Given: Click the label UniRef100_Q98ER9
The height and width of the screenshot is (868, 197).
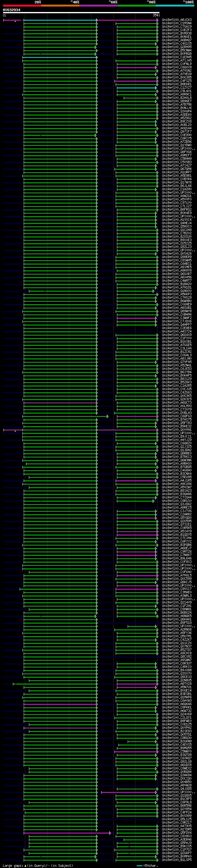Looking at the screenshot, I should (x=177, y=257).
